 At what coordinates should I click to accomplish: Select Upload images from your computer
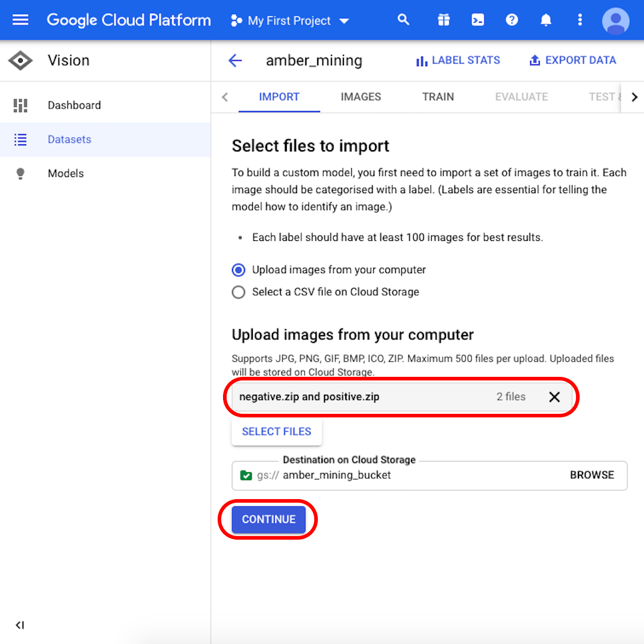239,270
